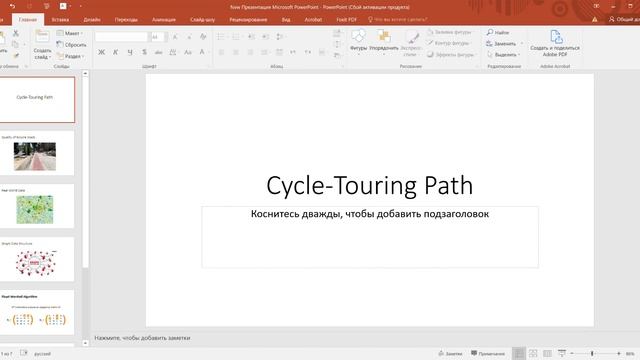
Task: Click the Общий доступ share button
Action: [x=624, y=19]
